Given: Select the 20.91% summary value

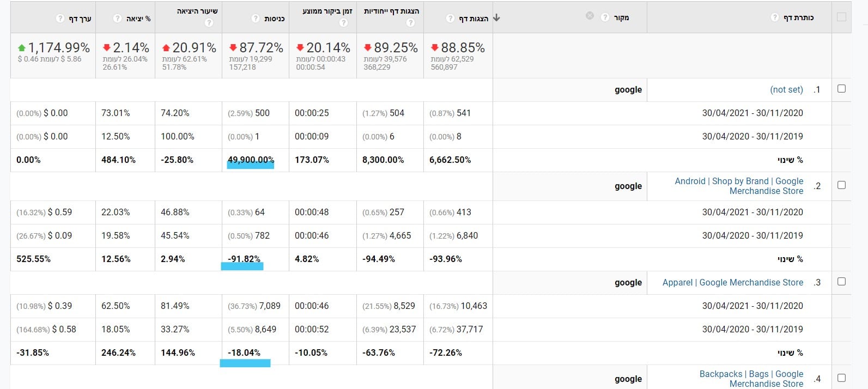Looking at the screenshot, I should 194,48.
